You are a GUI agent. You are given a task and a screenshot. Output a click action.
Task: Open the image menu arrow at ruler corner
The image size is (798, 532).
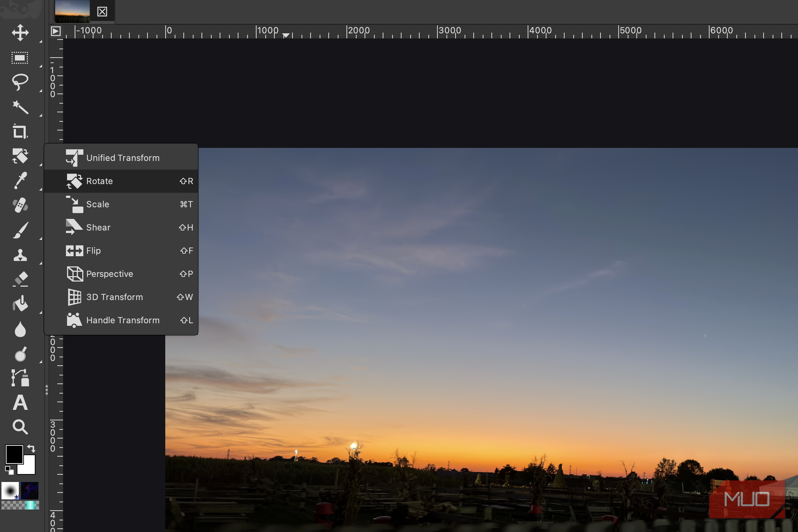tap(56, 31)
